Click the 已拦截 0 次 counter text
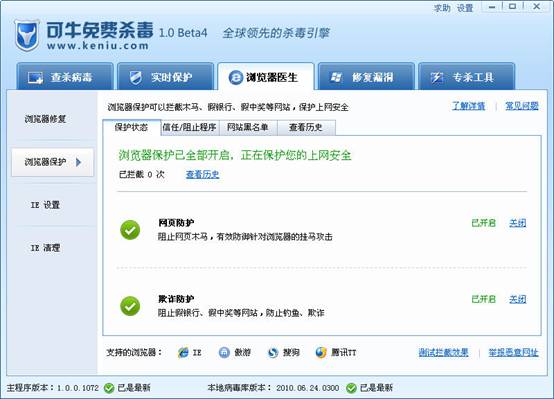 (x=142, y=174)
